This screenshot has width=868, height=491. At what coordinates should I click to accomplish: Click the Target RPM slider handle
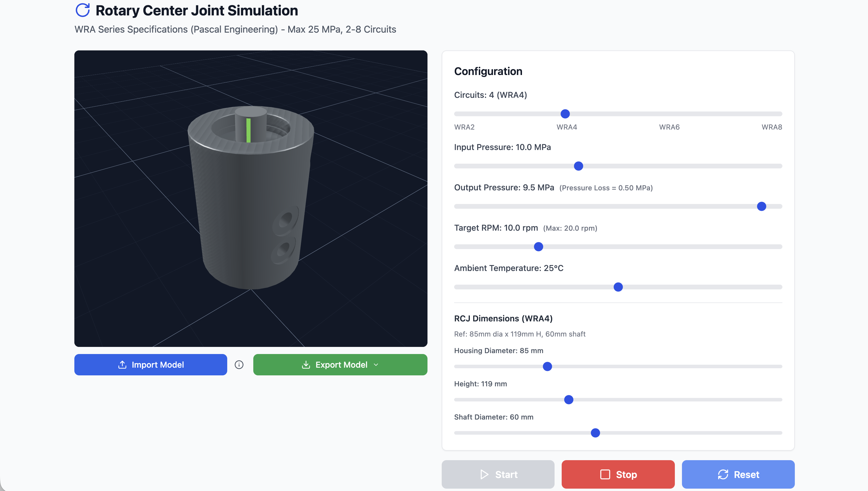coord(539,247)
